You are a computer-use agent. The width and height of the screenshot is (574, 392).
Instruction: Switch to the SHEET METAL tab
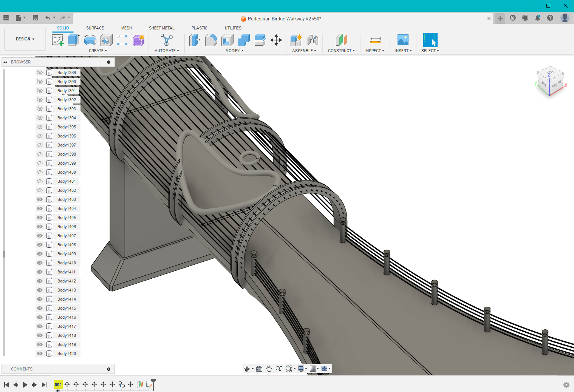click(x=162, y=28)
